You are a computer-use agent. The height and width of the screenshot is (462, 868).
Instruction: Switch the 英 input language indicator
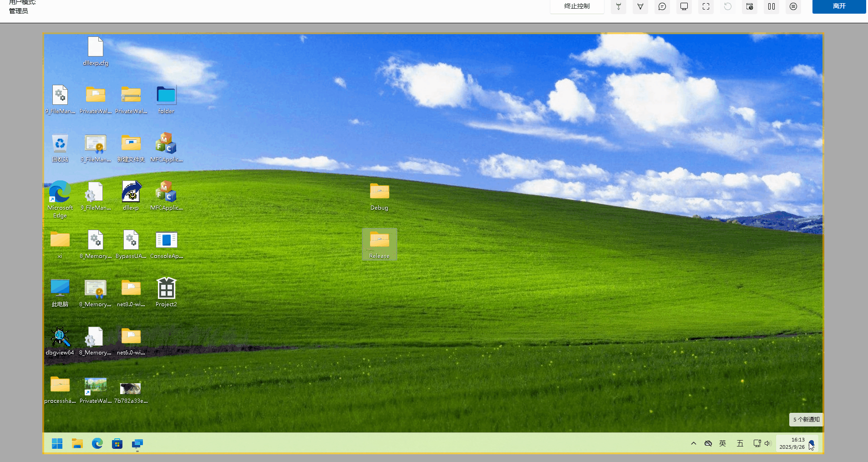723,443
